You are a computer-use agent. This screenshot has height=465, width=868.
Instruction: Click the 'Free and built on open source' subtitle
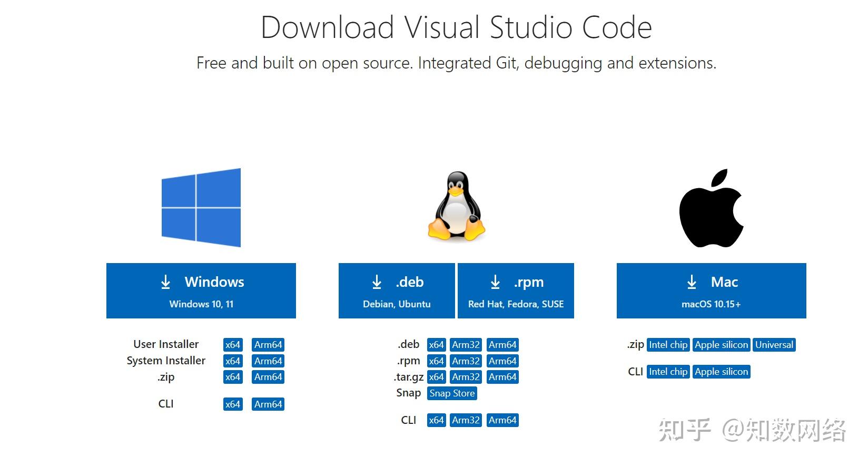coord(456,63)
